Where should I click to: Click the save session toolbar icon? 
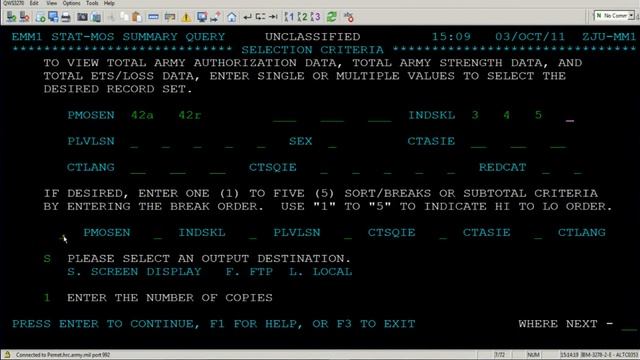53,17
